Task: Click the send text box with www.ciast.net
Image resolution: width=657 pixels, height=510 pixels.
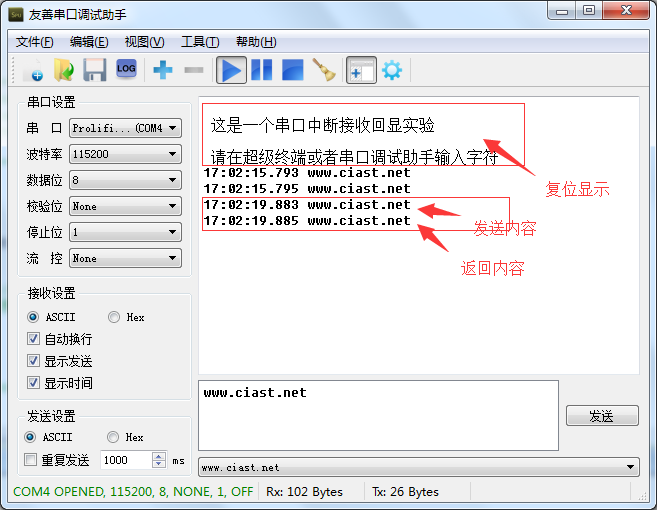Action: [x=378, y=415]
